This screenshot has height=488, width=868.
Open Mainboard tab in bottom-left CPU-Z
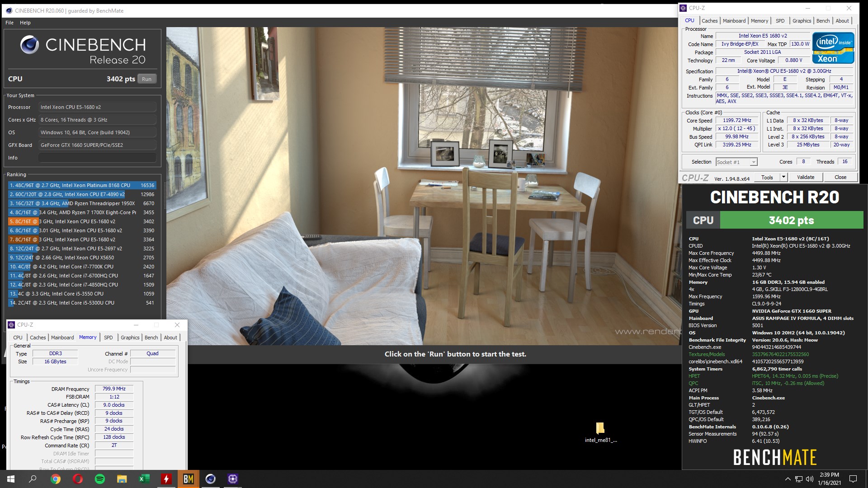[62, 338]
